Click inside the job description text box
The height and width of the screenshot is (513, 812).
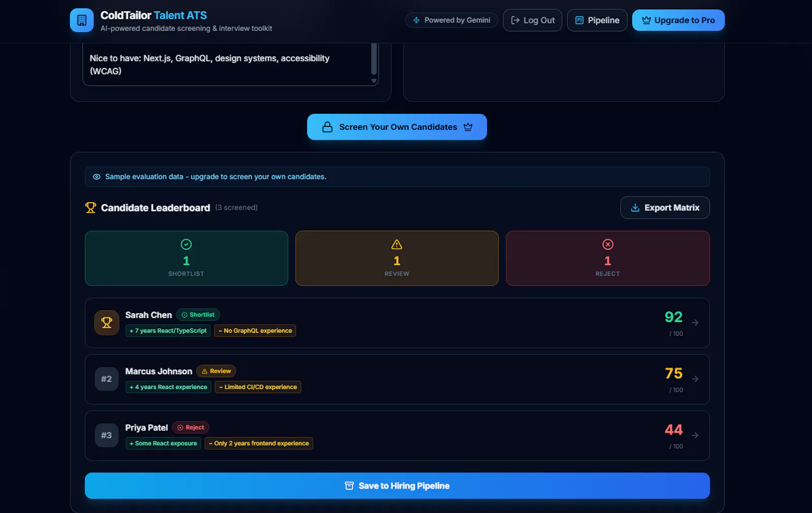coord(226,64)
